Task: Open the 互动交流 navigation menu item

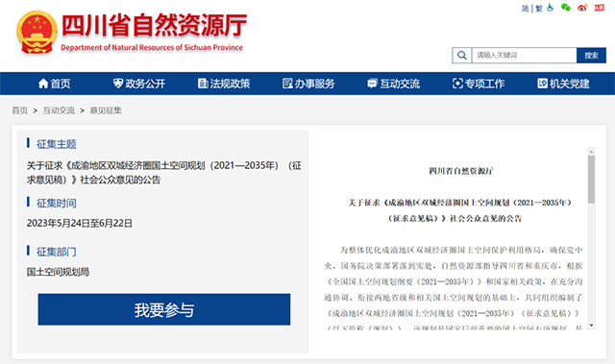Action: pyautogui.click(x=393, y=84)
